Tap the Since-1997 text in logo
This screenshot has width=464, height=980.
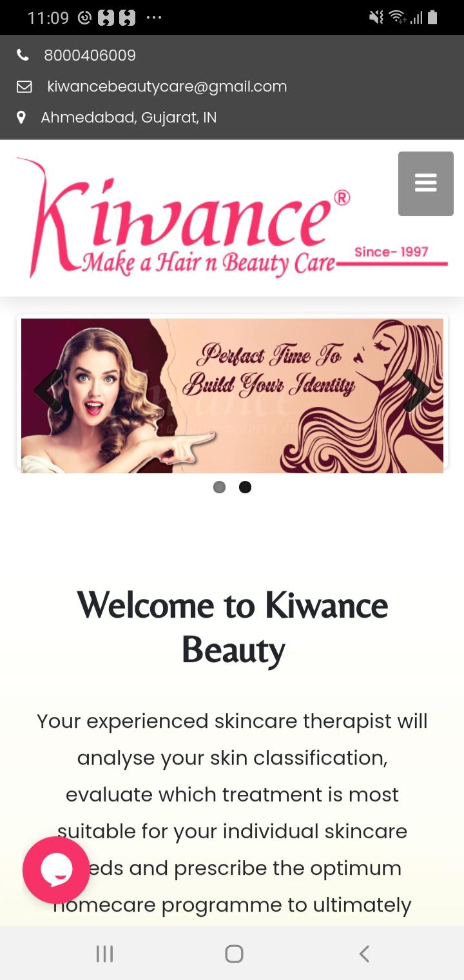click(391, 251)
